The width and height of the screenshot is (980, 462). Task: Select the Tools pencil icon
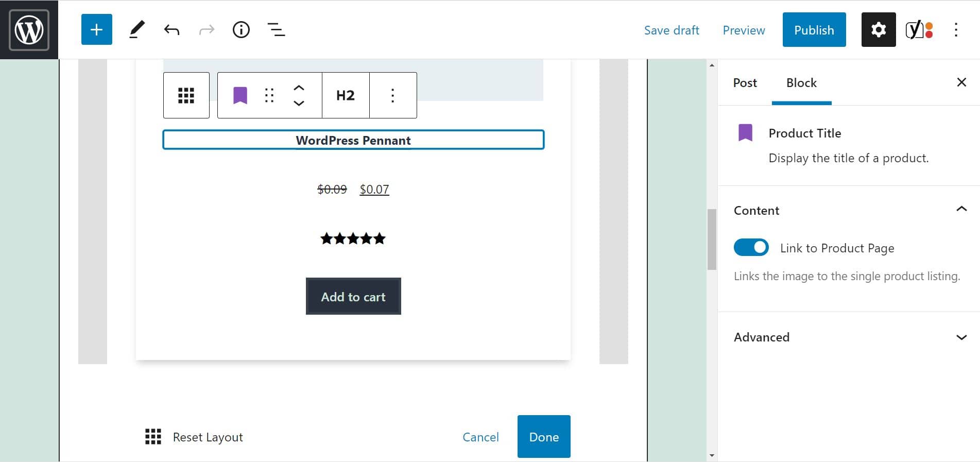[136, 30]
